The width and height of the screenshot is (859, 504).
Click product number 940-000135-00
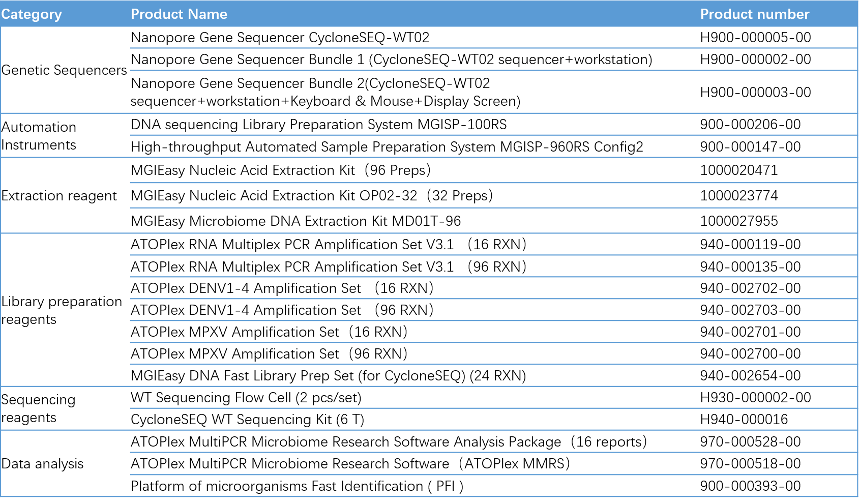click(x=751, y=267)
